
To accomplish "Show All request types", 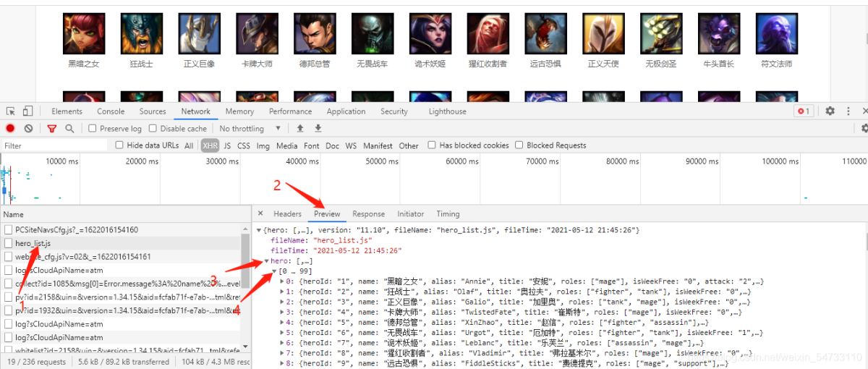I will click(189, 145).
